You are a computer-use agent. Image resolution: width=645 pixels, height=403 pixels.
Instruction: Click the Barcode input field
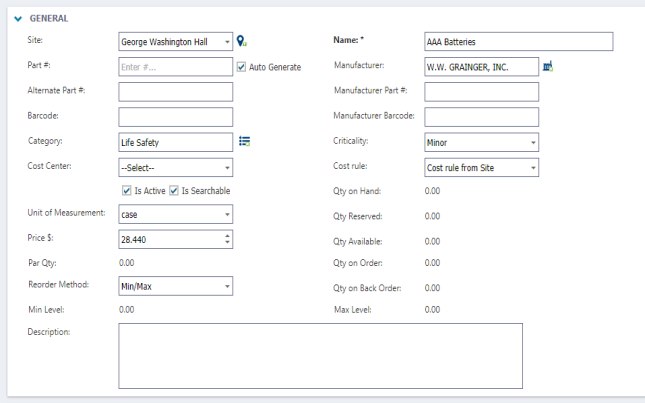click(176, 117)
